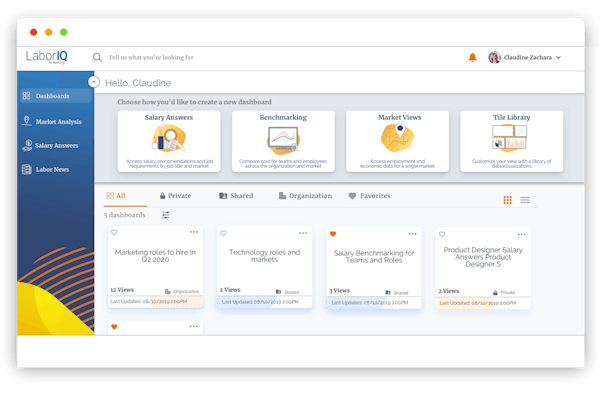Expand the user account dropdown chevron
Image resolution: width=600 pixels, height=394 pixels.
click(558, 57)
